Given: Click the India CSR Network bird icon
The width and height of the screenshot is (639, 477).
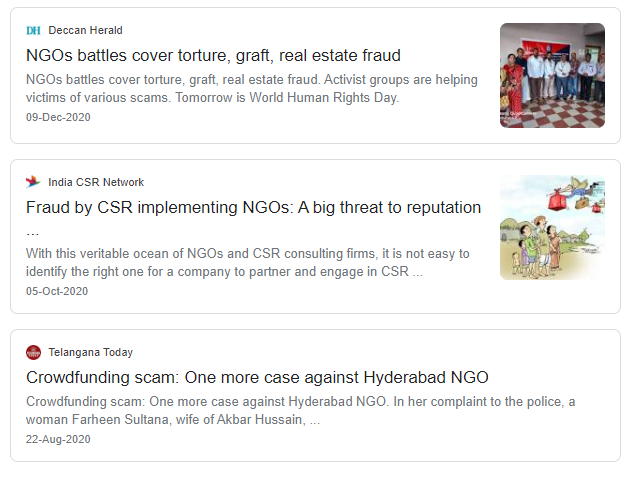Looking at the screenshot, I should click(33, 182).
